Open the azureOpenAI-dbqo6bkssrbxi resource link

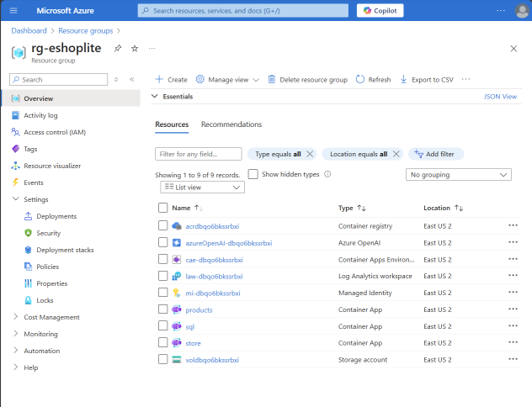click(x=229, y=243)
